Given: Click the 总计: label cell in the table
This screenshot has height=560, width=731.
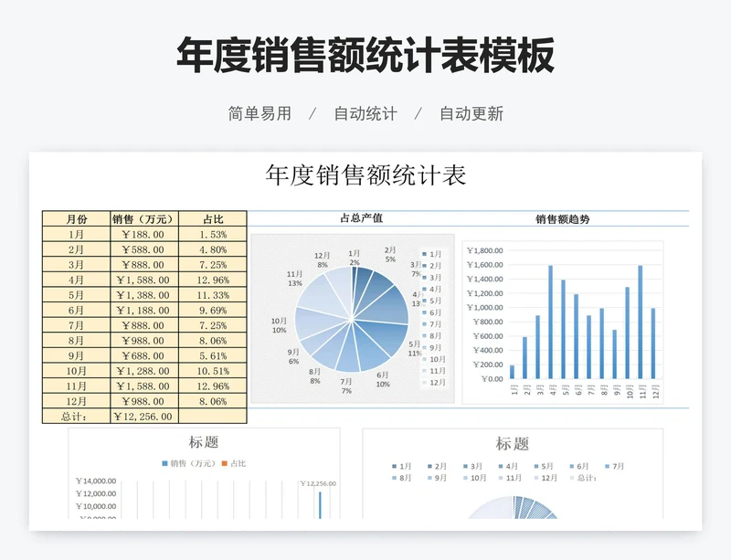Looking at the screenshot, I should point(77,417).
